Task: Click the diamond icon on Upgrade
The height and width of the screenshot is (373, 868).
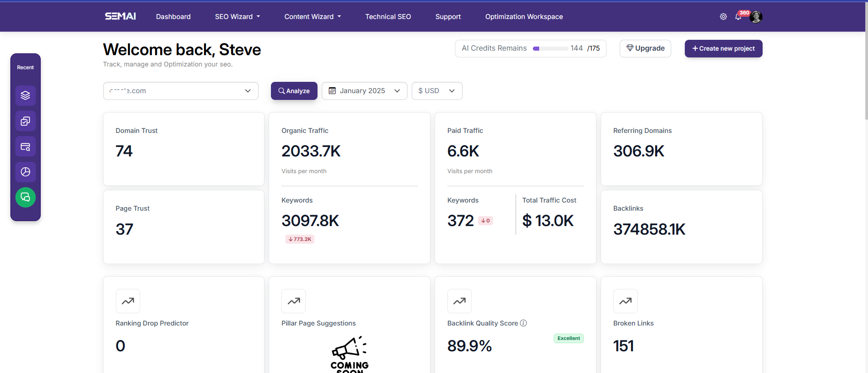Action: 630,48
